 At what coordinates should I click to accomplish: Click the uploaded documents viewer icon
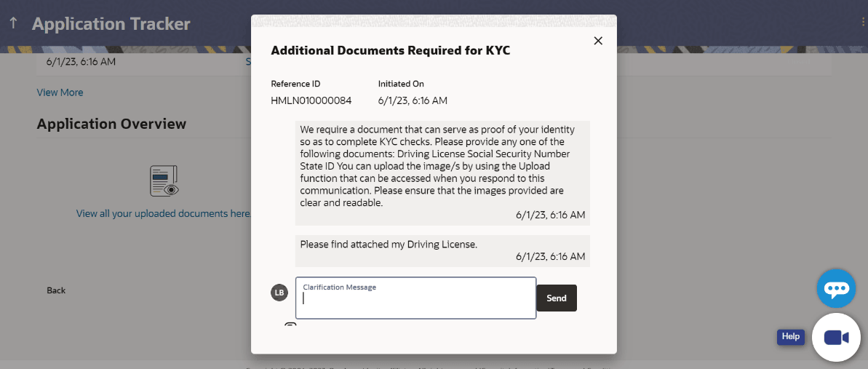point(164,181)
